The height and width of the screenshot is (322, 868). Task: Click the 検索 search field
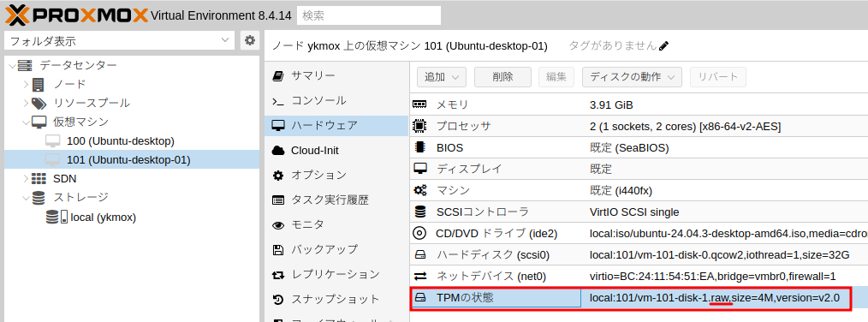pos(369,15)
